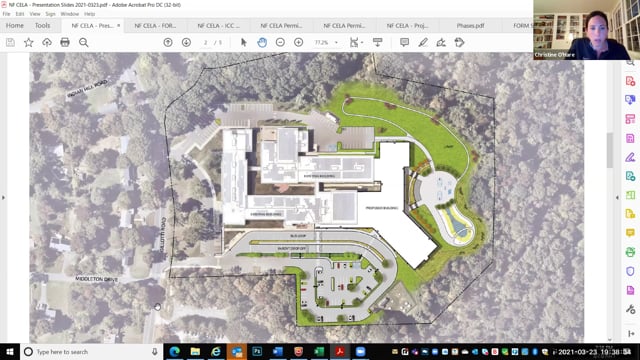This screenshot has width=640, height=360.
Task: Open the Window menu
Action: coord(70,14)
